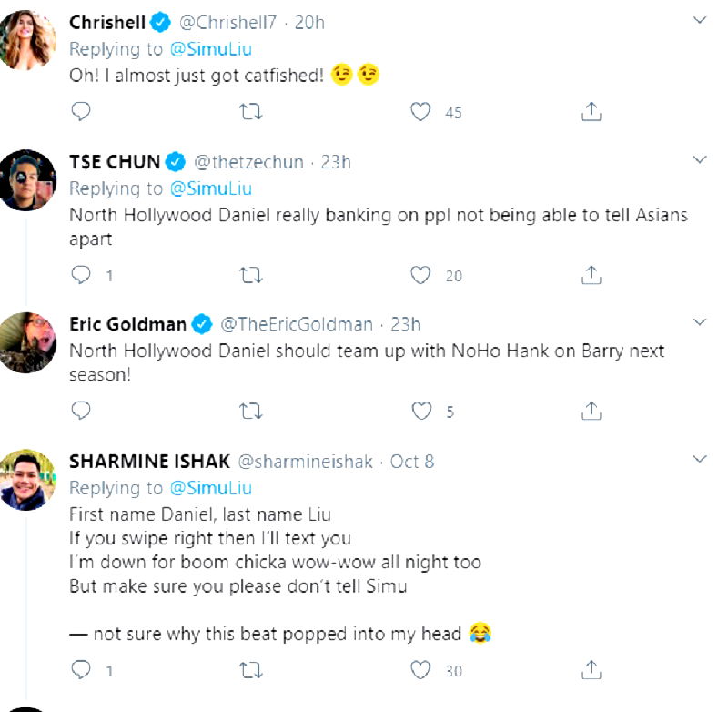Like Sharmine Ishak's tweet
This screenshot has width=728, height=712.
[x=420, y=671]
